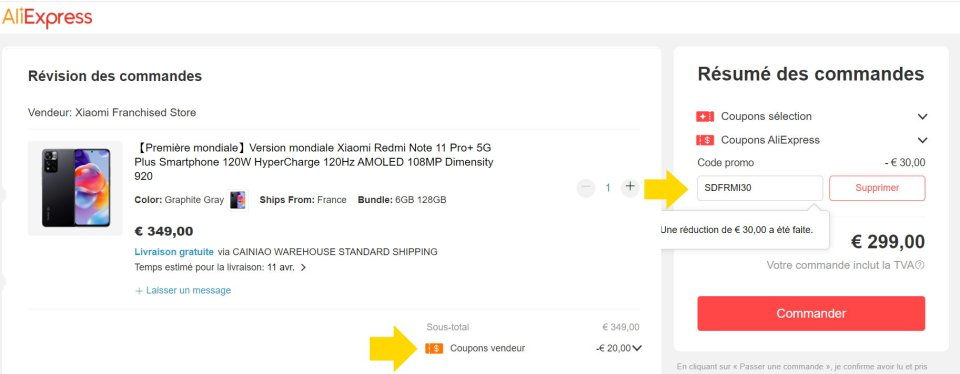Click the TVA help question mark icon

click(x=920, y=265)
